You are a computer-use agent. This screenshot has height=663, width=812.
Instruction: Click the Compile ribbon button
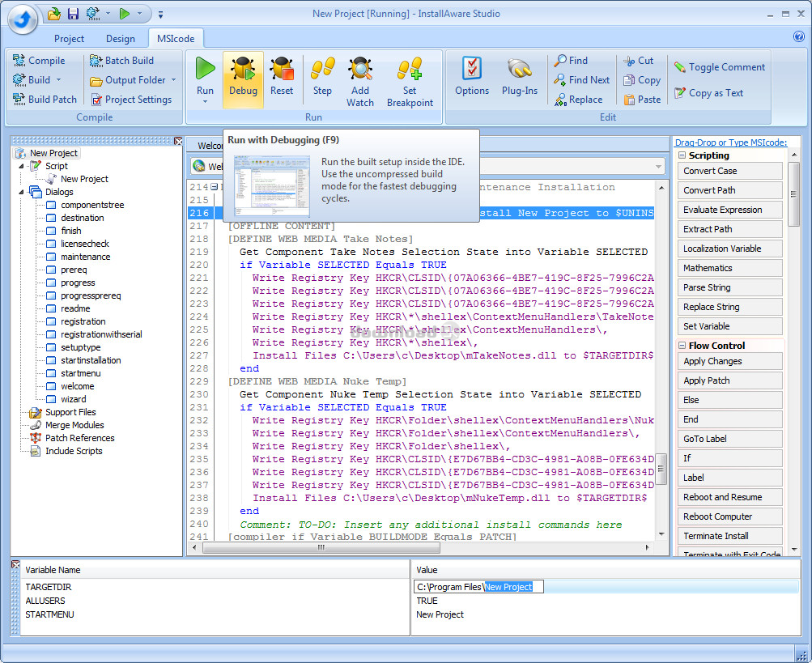click(39, 61)
